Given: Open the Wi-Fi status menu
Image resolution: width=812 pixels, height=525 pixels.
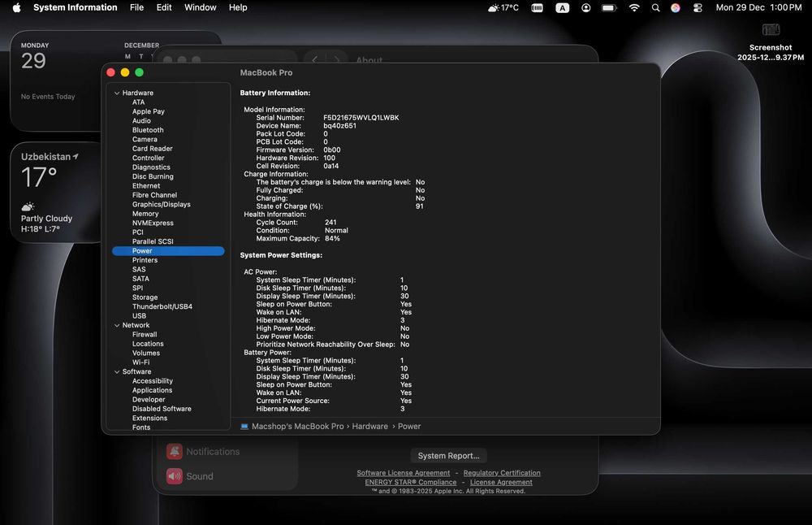Looking at the screenshot, I should click(634, 8).
